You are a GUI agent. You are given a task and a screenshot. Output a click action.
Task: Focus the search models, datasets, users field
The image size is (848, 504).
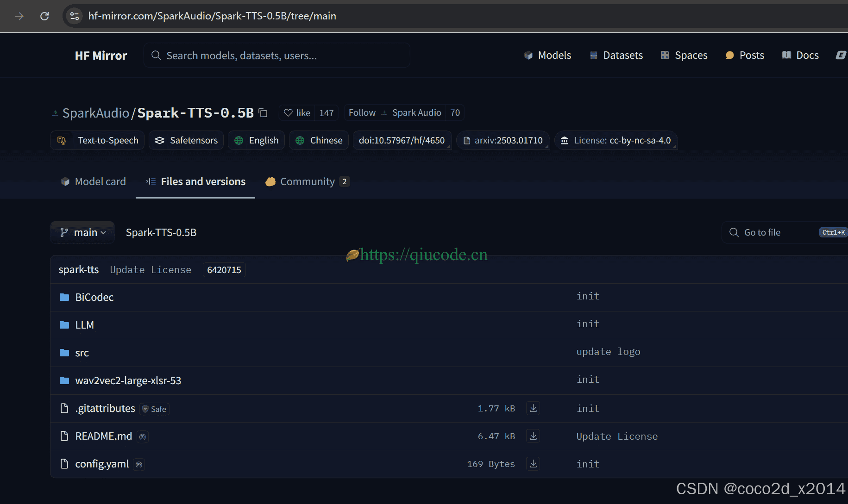point(276,56)
